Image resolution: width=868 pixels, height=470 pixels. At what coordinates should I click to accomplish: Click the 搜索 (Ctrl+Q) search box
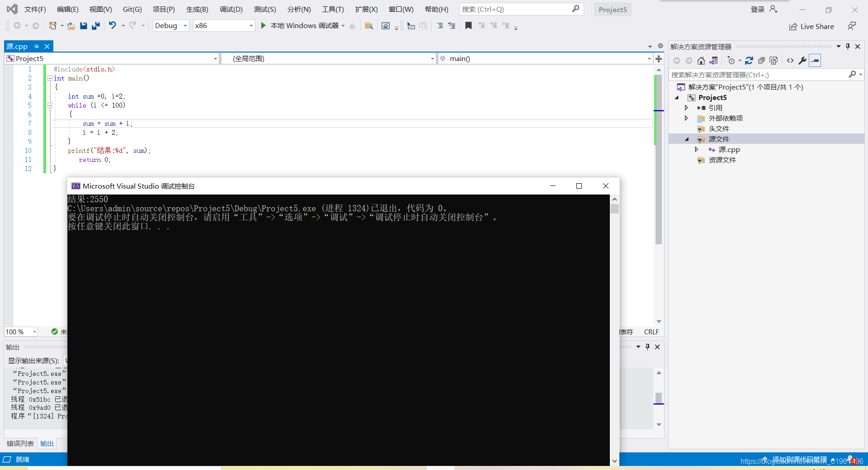coord(521,9)
